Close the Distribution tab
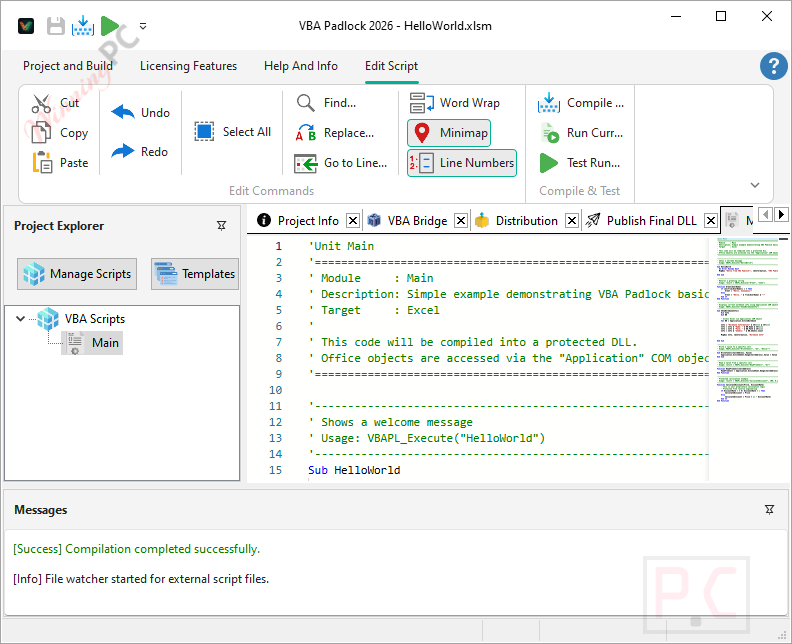792x644 pixels. [x=571, y=221]
